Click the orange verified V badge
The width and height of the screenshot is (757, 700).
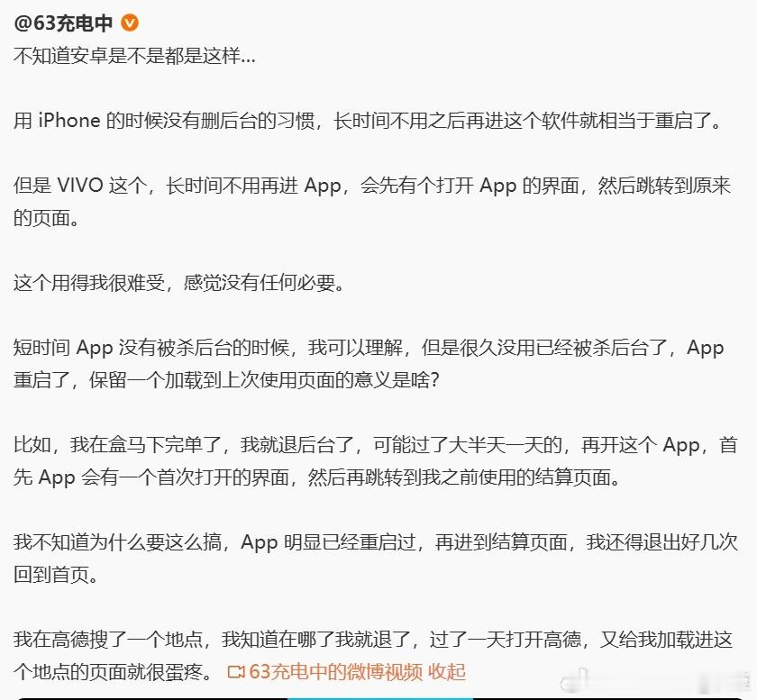130,23
